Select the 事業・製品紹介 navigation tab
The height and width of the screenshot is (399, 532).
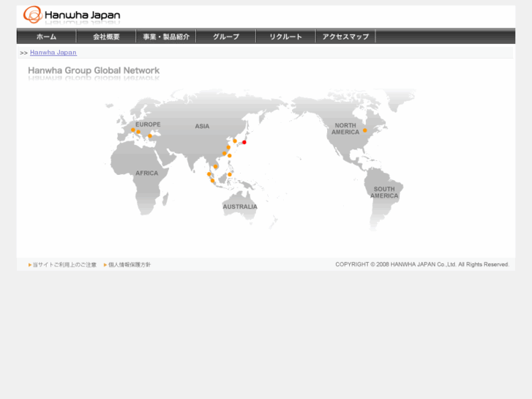[x=166, y=37]
